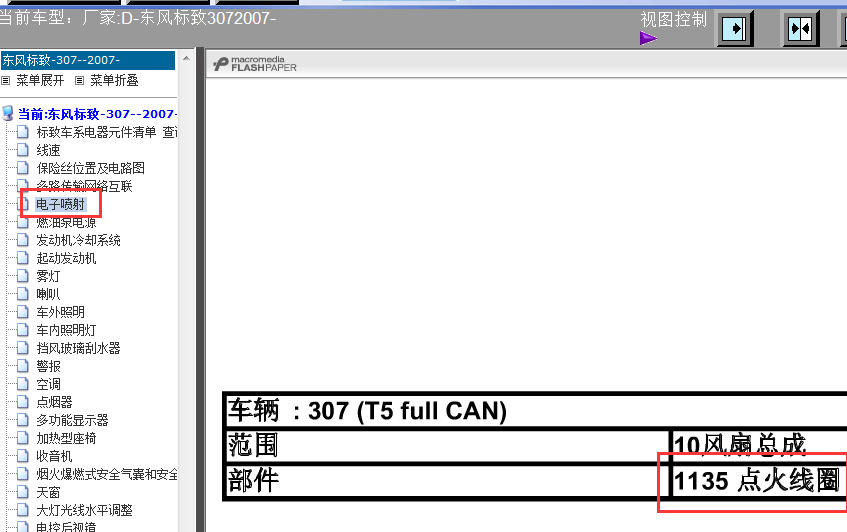Click the document icon beside 空调

pyautogui.click(x=23, y=383)
